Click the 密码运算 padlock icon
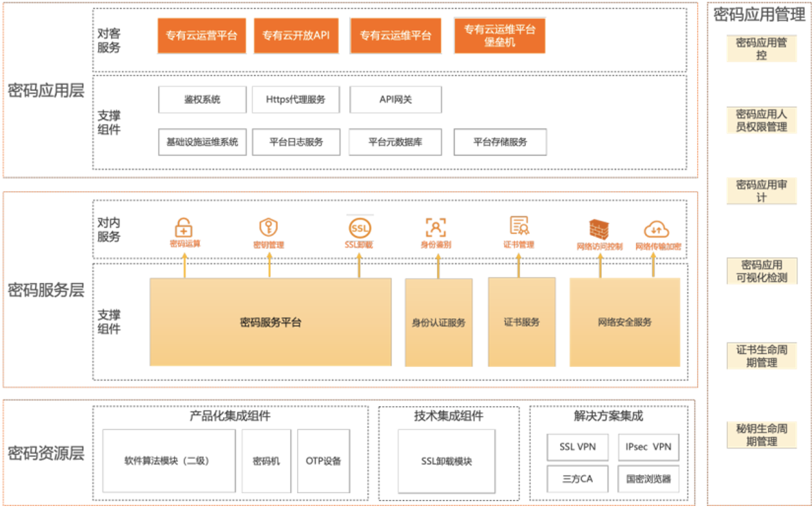Screen dimensions: 812x508 [184, 227]
